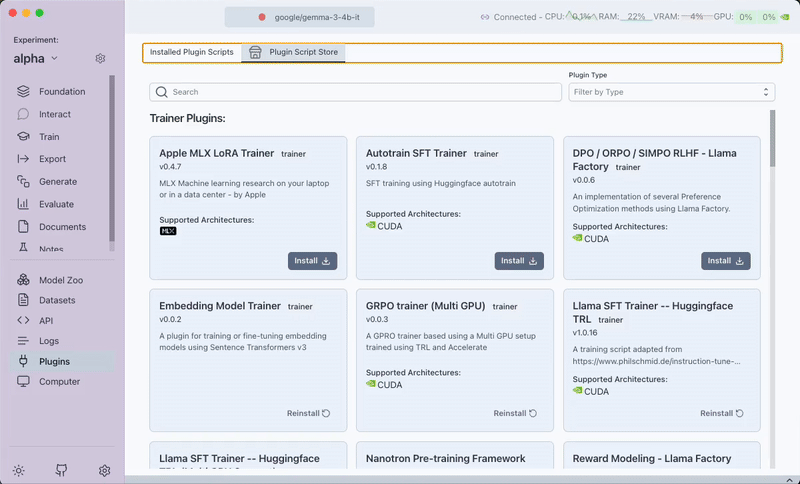
Task: Open the Export page
Action: coord(52,159)
